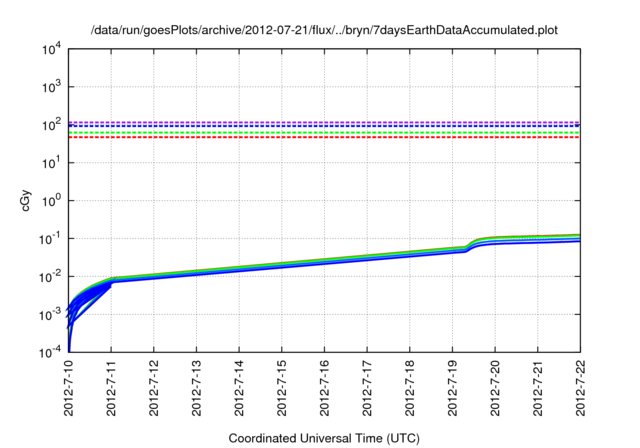The width and height of the screenshot is (640, 448).
Task: Click the plot file path title
Action: (x=324, y=30)
